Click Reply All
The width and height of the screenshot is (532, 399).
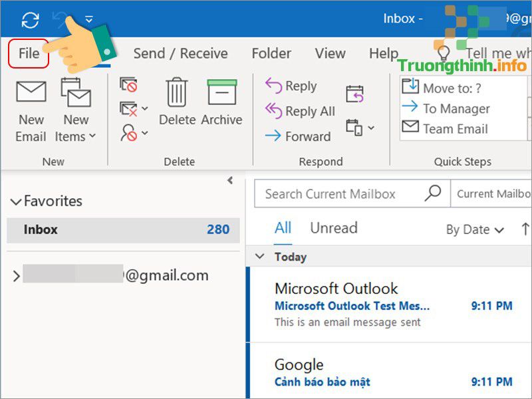coord(301,111)
